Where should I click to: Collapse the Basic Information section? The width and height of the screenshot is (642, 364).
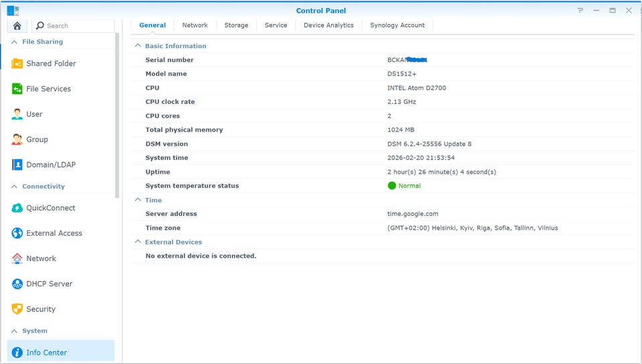tap(138, 46)
